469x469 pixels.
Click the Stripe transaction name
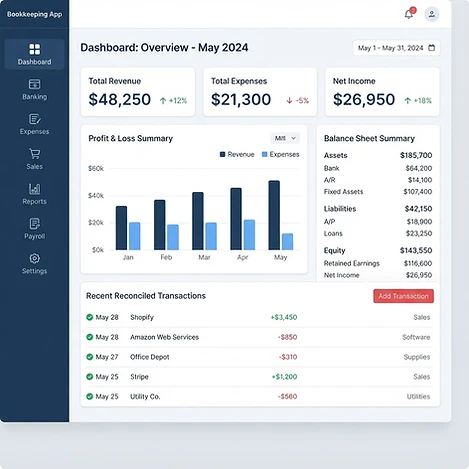pyautogui.click(x=139, y=377)
